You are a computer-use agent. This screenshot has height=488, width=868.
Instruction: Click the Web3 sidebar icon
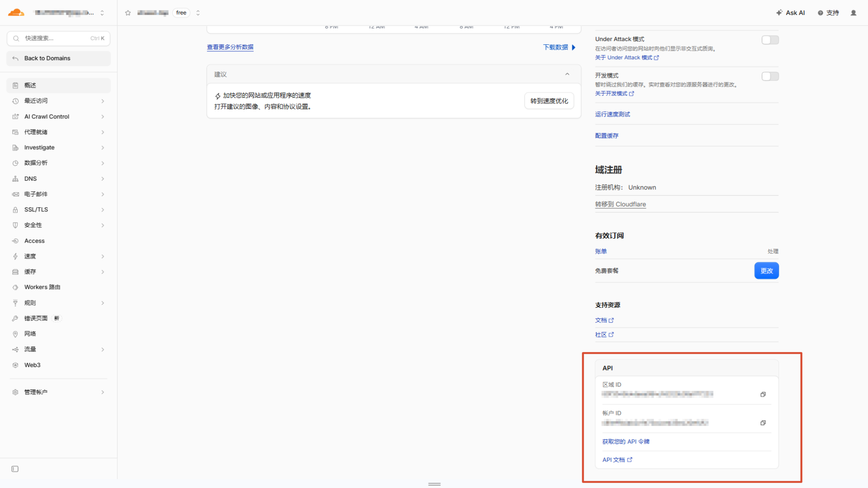pyautogui.click(x=15, y=365)
